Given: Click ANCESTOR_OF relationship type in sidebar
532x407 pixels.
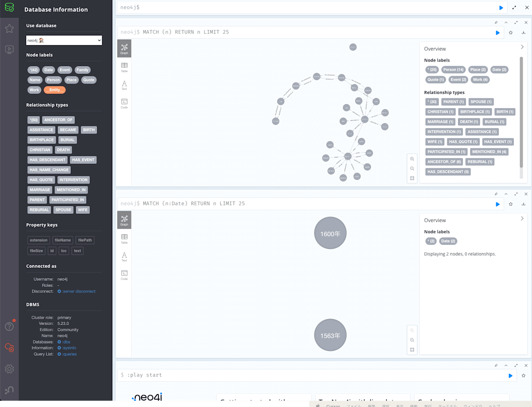Looking at the screenshot, I should tap(58, 120).
